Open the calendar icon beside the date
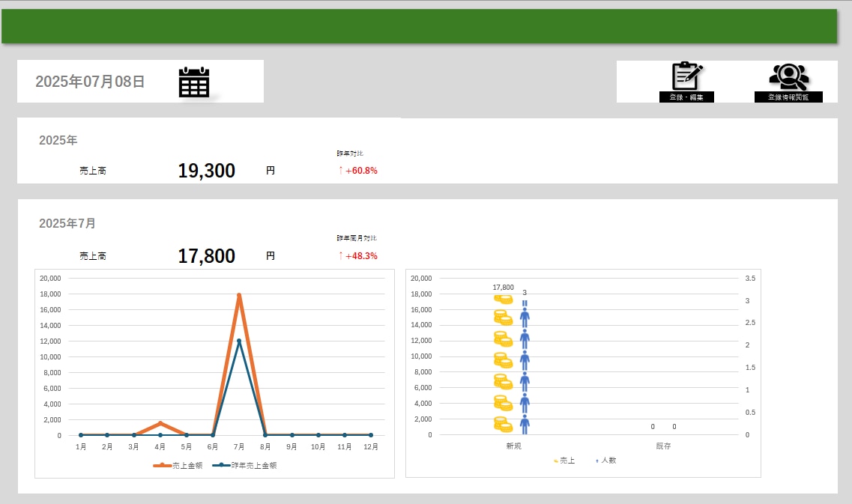 coord(194,82)
